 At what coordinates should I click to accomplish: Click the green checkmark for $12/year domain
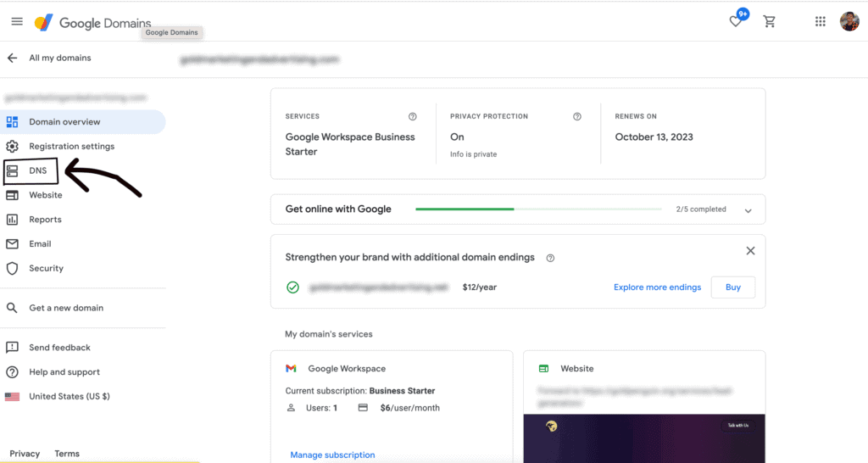tap(292, 287)
